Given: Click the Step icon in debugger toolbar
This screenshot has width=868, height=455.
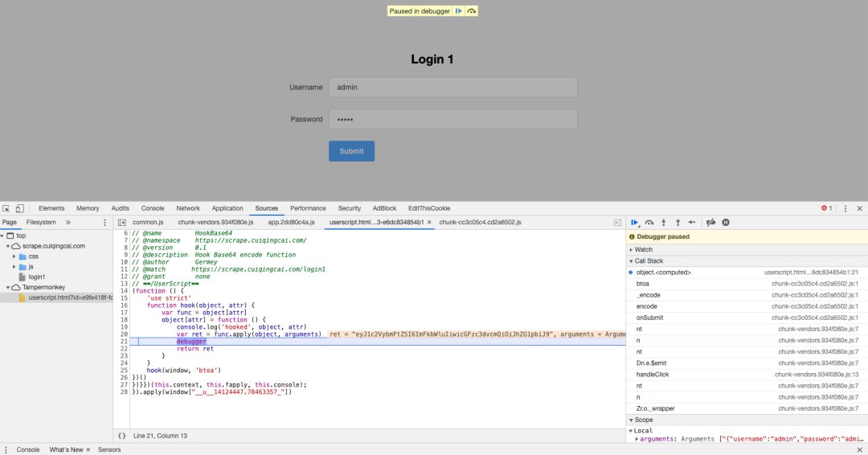Looking at the screenshot, I should (x=692, y=223).
